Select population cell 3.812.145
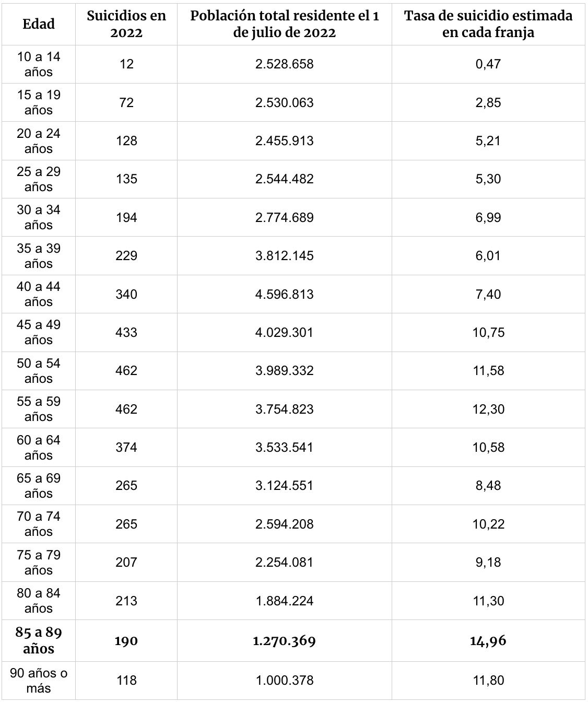The width and height of the screenshot is (588, 702). click(x=285, y=255)
